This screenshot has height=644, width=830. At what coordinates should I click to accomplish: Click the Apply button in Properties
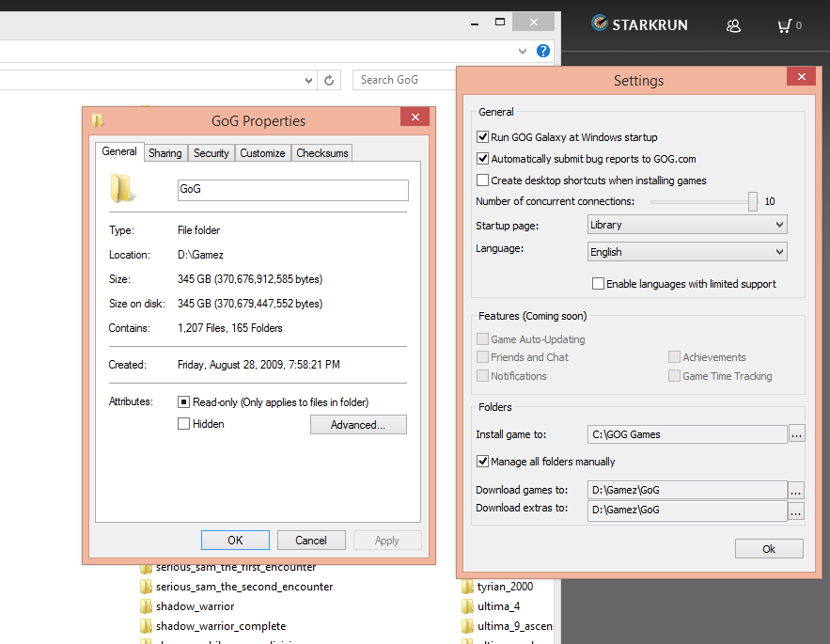(387, 541)
